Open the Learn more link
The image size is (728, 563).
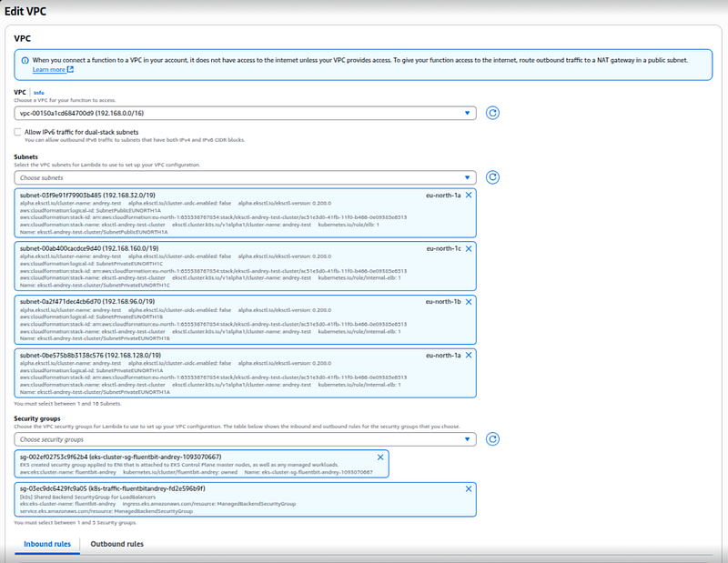click(x=49, y=70)
